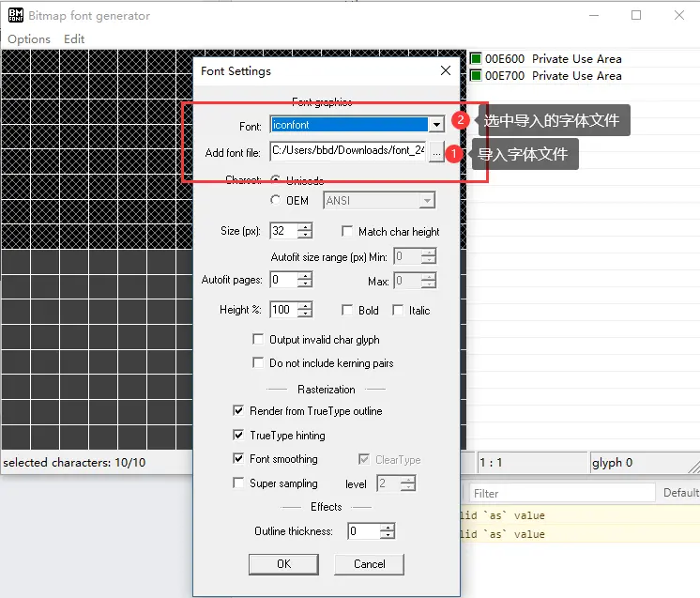Click the Filter input box
Viewport: 700px width, 598px height.
(x=562, y=493)
